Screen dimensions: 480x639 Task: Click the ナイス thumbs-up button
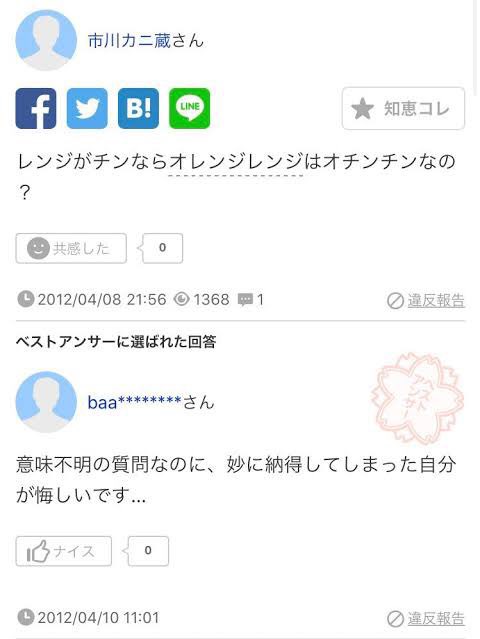coord(64,551)
